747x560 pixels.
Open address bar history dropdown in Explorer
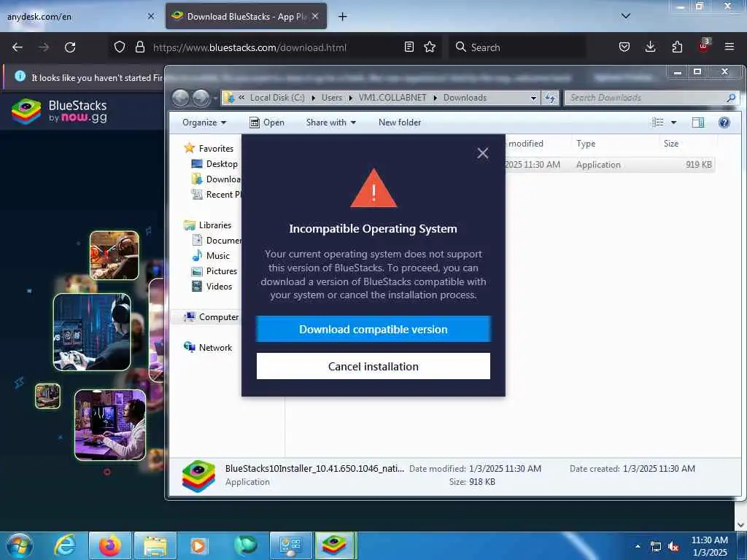[x=533, y=98]
